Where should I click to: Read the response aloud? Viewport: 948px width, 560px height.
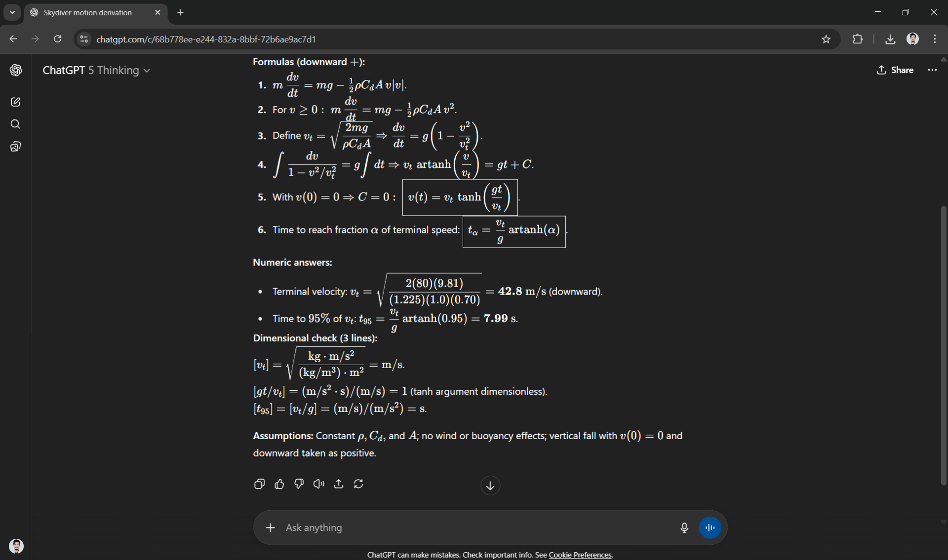(x=318, y=484)
